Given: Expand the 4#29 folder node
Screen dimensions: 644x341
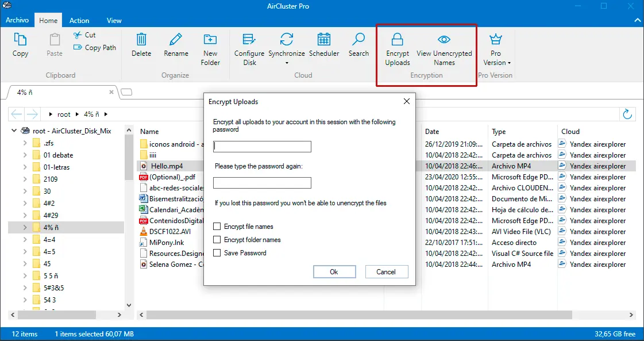Looking at the screenshot, I should tap(25, 215).
